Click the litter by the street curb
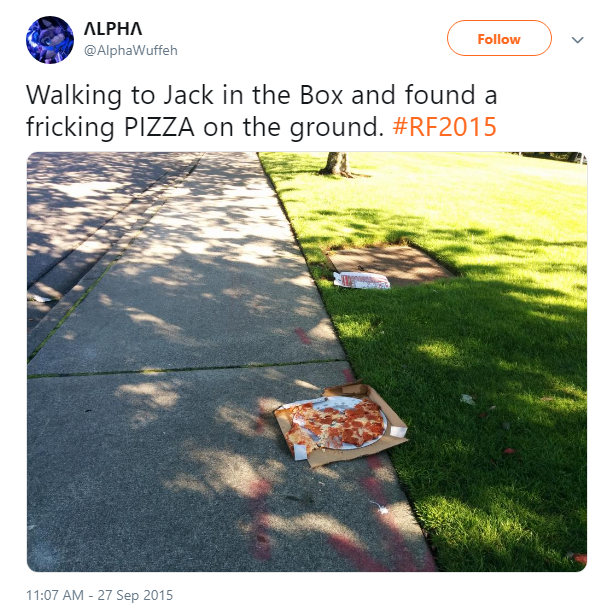The width and height of the screenshot is (615, 611). click(x=42, y=299)
